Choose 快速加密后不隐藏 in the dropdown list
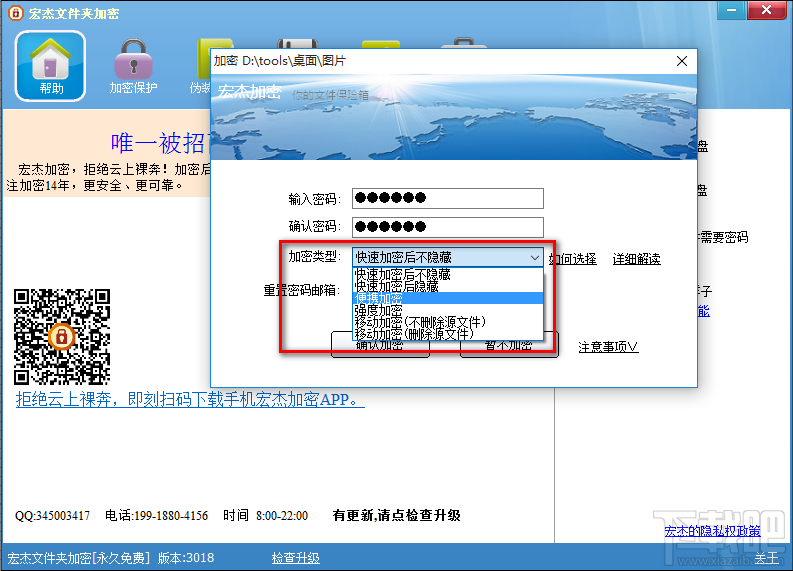 (448, 274)
